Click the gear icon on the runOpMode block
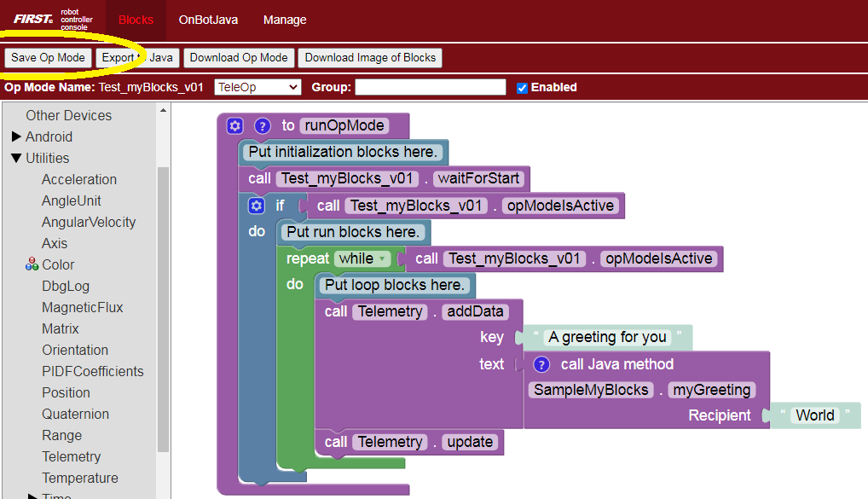The height and width of the screenshot is (499, 868). point(233,125)
